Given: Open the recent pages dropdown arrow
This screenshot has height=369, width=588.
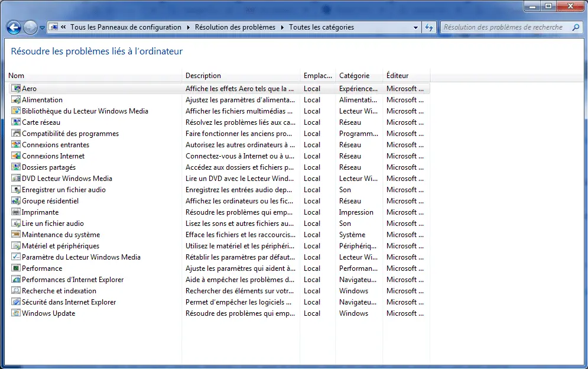Looking at the screenshot, I should coord(42,28).
